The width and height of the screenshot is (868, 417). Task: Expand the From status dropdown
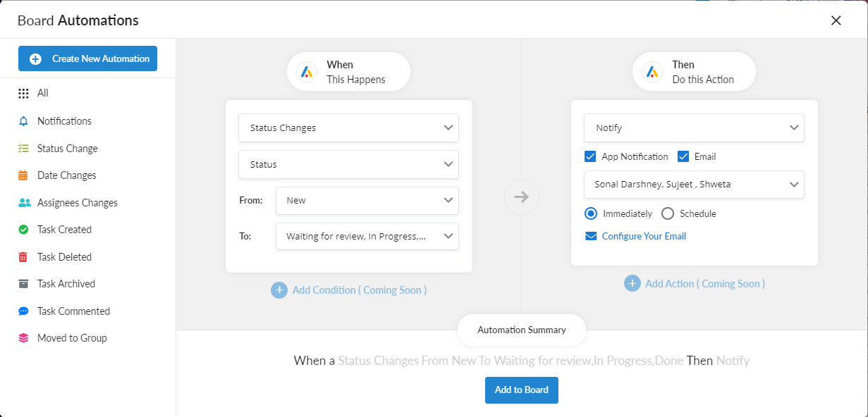pyautogui.click(x=367, y=201)
